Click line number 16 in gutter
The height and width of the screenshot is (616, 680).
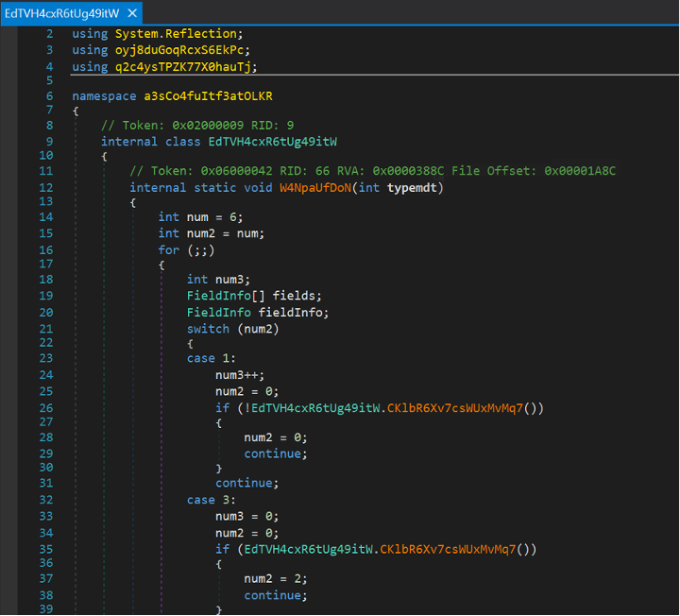click(x=47, y=249)
